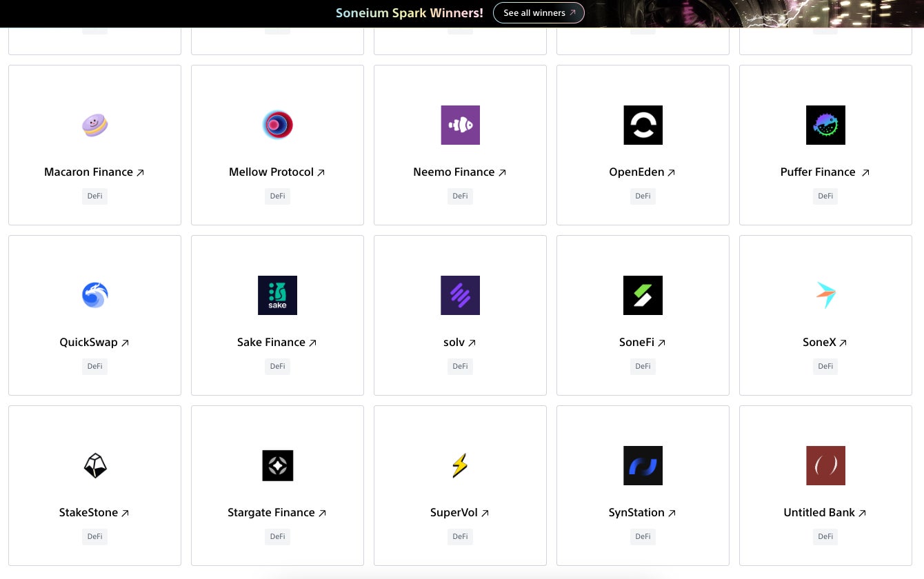Click the SoneX arrow logo
Viewport: 924px width, 579px height.
[825, 295]
